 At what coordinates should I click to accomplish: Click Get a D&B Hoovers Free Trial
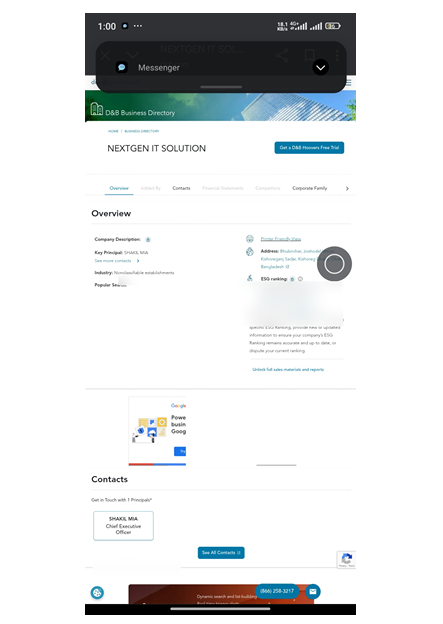click(309, 148)
